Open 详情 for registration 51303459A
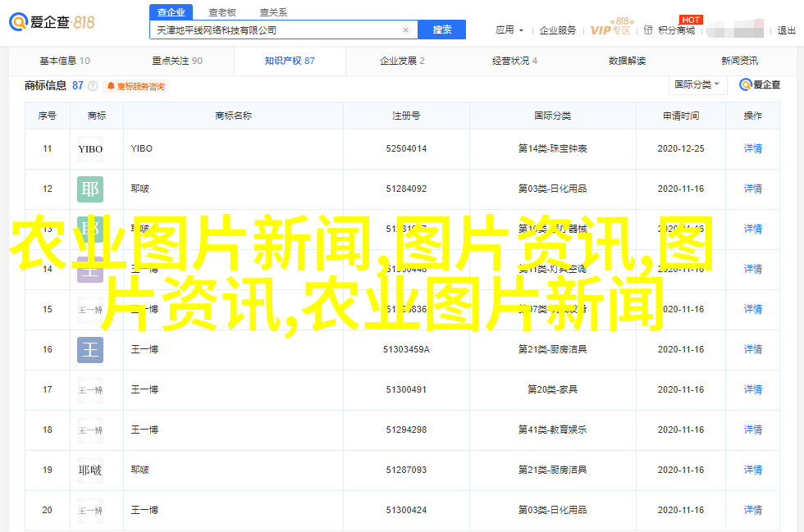Viewport: 804px width, 532px height. (x=753, y=349)
